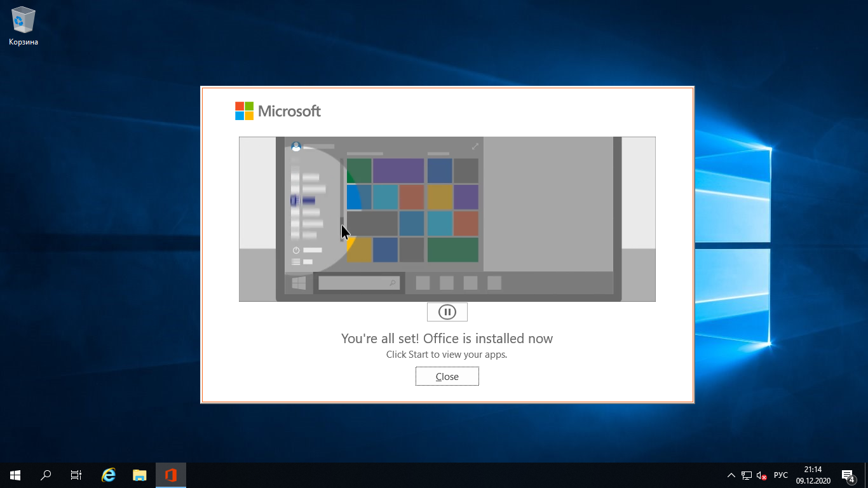
Task: Click "Click Start to view your apps." text
Action: pos(447,355)
